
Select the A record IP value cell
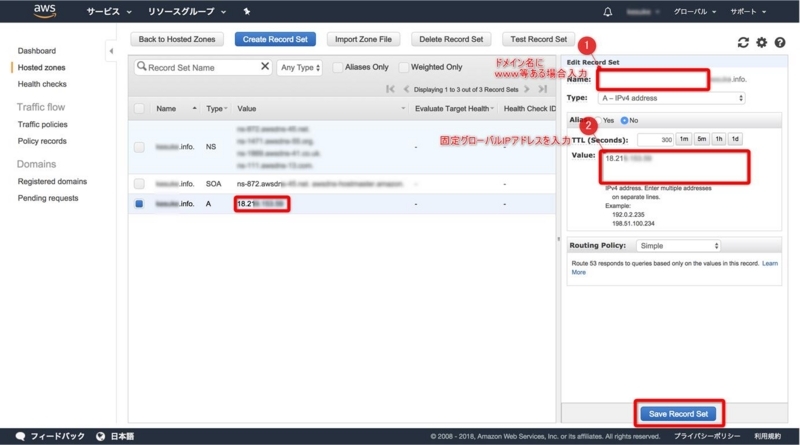click(262, 204)
